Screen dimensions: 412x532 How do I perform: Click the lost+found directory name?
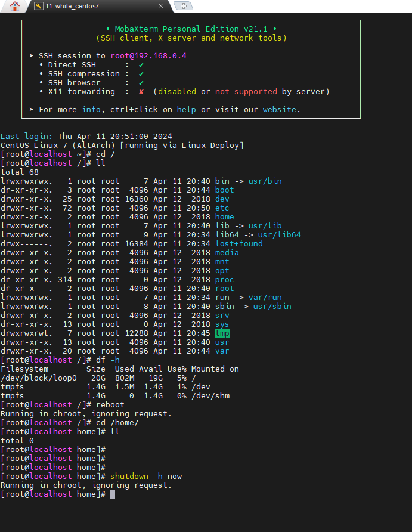[x=238, y=243]
